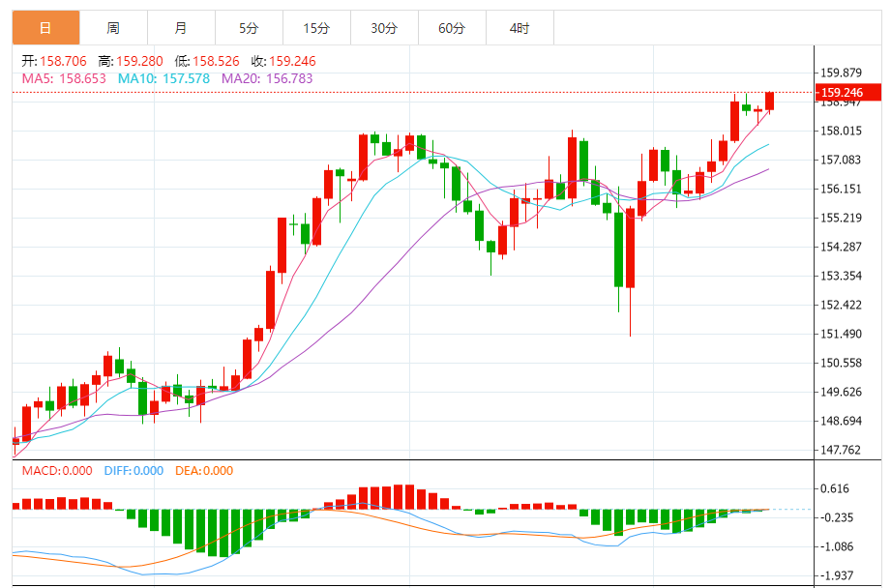This screenshot has width=891, height=588.
Task: Click the 148.694 price axis label
Action: [x=841, y=421]
